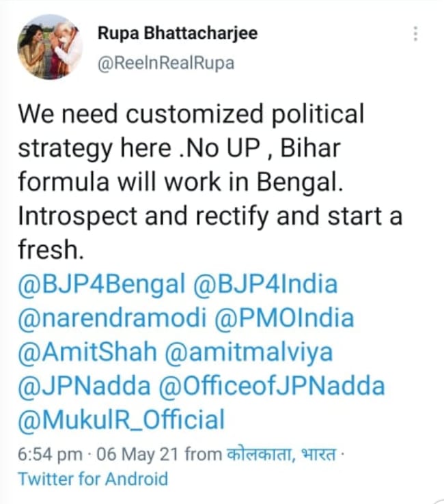Click the Rupa Bhattacharjee display name

click(176, 33)
